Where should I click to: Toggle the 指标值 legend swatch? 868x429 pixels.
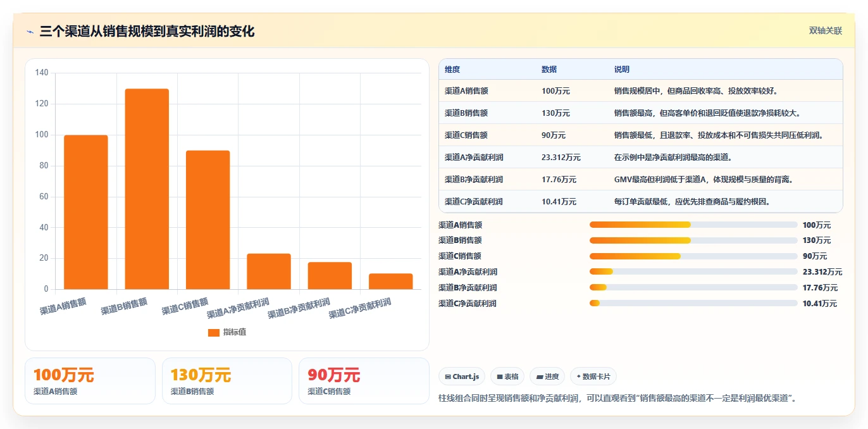pyautogui.click(x=214, y=332)
